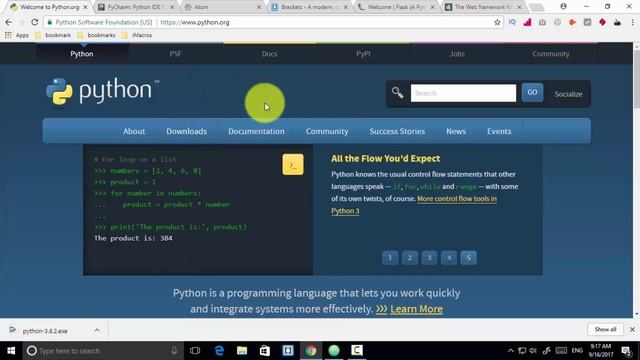Viewport: 640px width, 360px height.
Task: Switch to the Jobs top tab
Action: pos(457,53)
